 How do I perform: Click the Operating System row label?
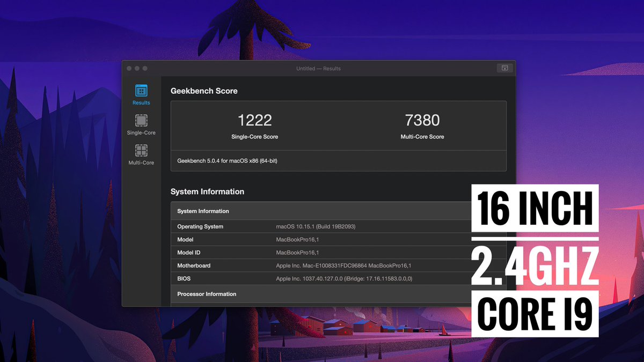[200, 226]
